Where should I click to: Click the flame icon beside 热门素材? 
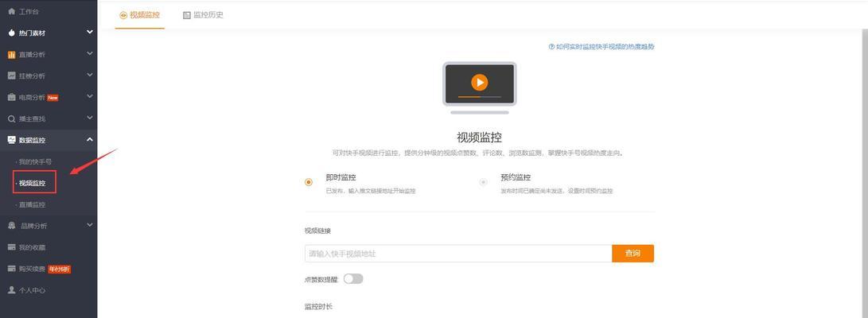click(x=12, y=33)
